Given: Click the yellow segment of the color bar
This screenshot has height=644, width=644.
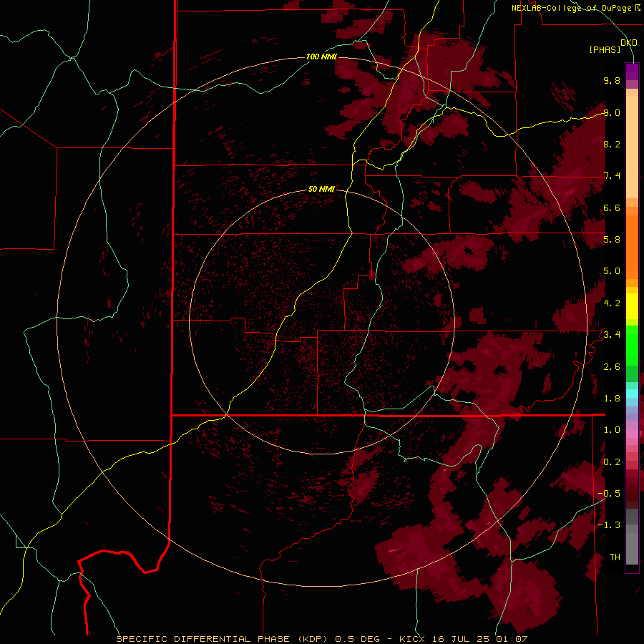Looking at the screenshot, I should (x=632, y=306).
